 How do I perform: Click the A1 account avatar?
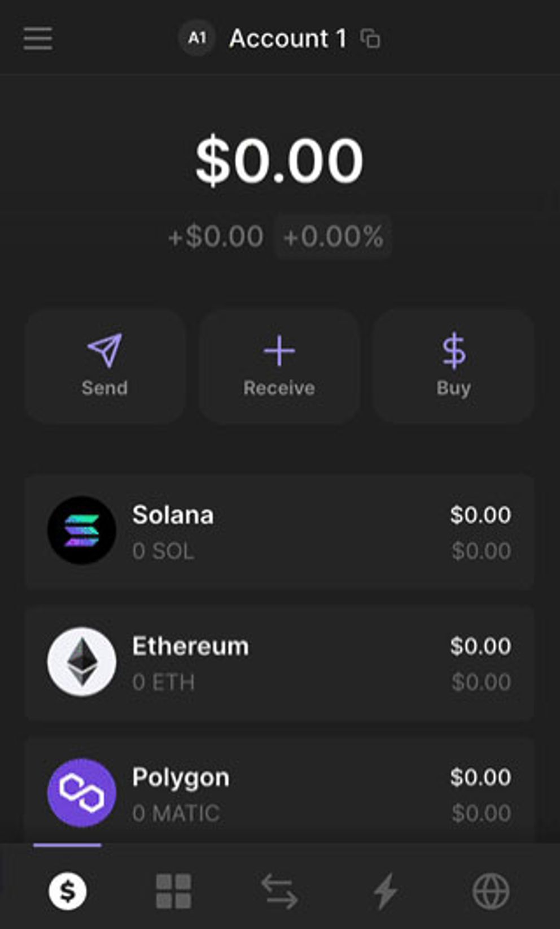click(x=196, y=38)
